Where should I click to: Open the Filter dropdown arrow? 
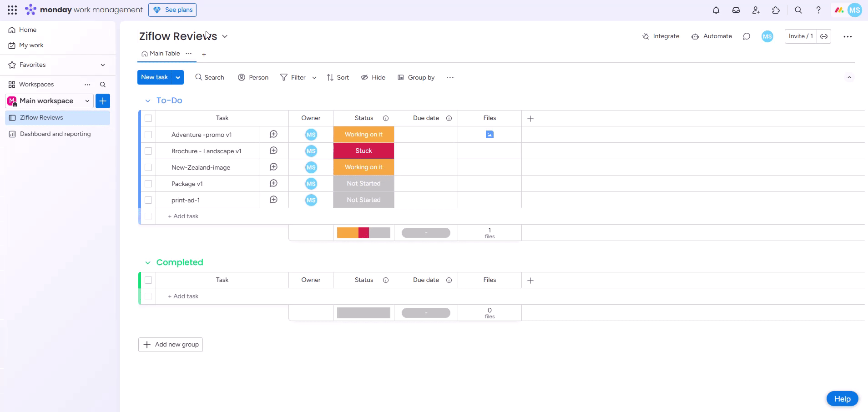click(x=314, y=78)
